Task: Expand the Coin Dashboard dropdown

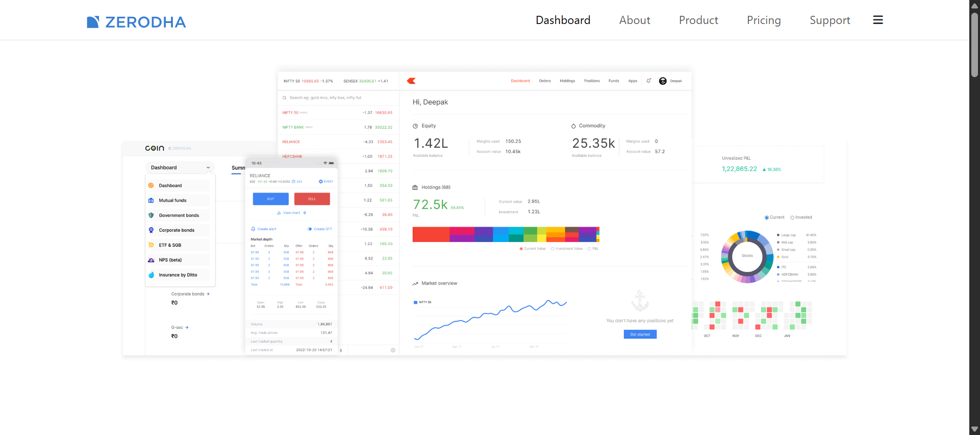Action: coord(180,167)
